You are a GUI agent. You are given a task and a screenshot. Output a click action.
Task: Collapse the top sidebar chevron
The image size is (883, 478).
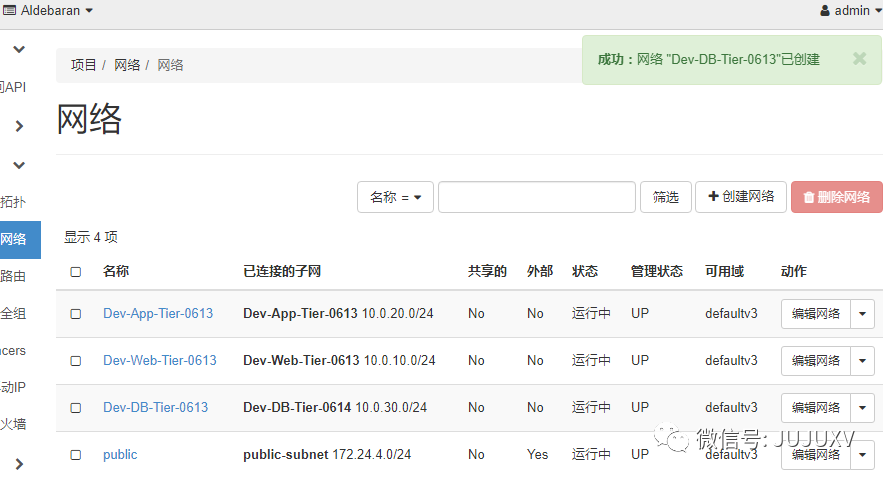click(19, 49)
